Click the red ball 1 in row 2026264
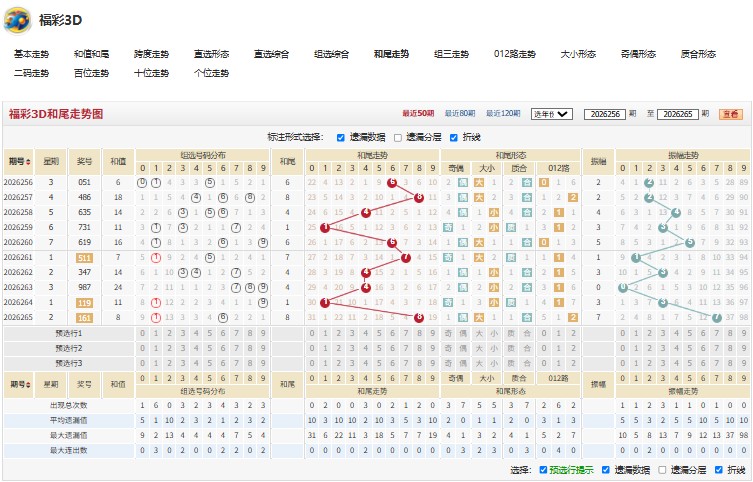The width and height of the screenshot is (753, 482). (x=325, y=302)
